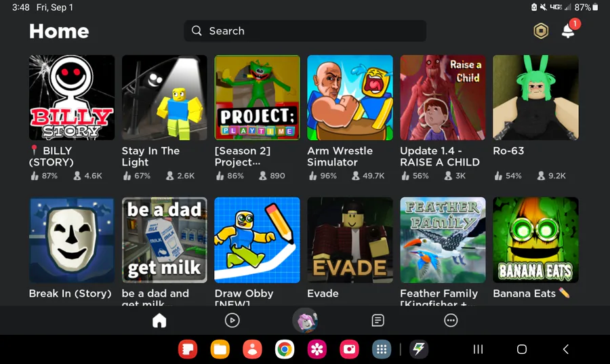Open the Stay In The Light thumbnail
Screen dimensions: 610x364
(165, 98)
